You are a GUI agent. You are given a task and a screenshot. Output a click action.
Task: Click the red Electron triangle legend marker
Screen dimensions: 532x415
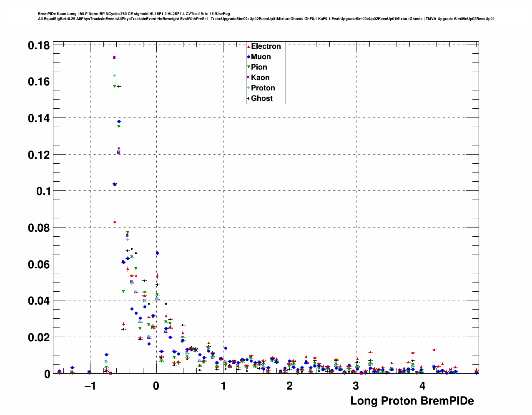point(248,47)
